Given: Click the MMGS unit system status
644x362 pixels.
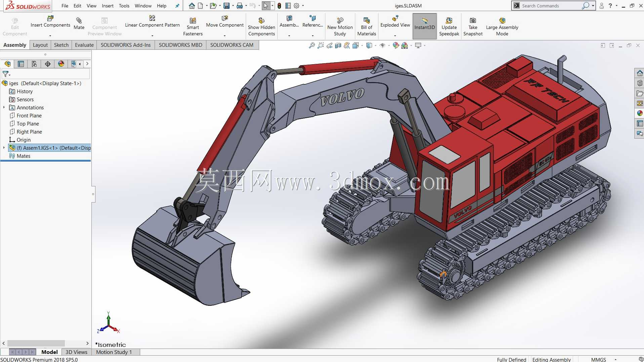Looking at the screenshot, I should [x=599, y=360].
